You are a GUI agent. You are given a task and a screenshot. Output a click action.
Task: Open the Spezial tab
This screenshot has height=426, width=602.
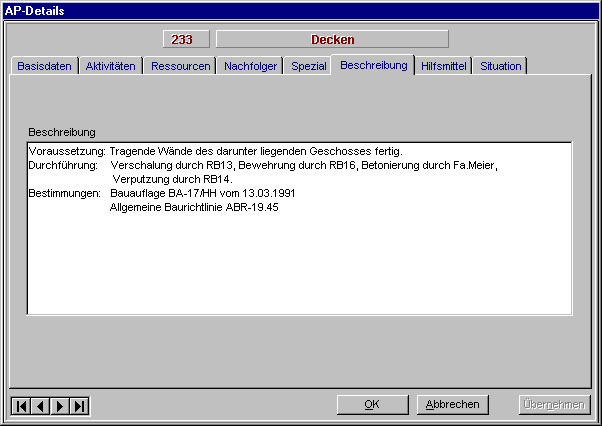pyautogui.click(x=308, y=66)
